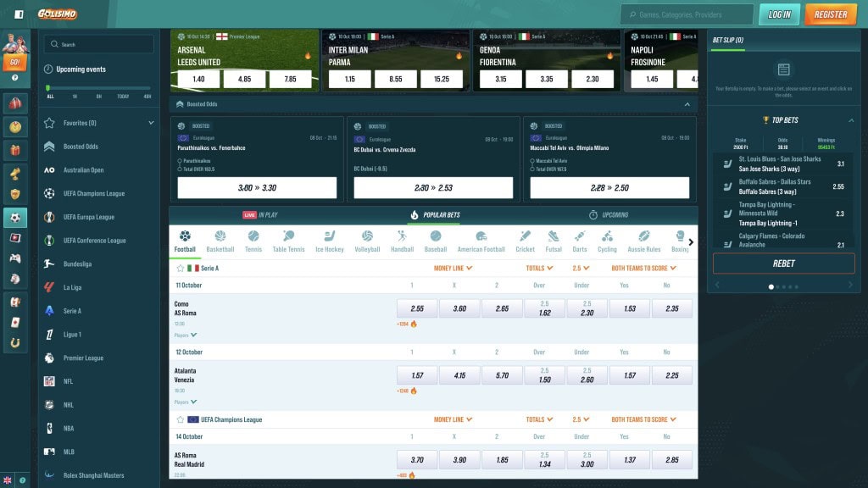
Task: Select the Basketball sport icon
Action: [220, 241]
